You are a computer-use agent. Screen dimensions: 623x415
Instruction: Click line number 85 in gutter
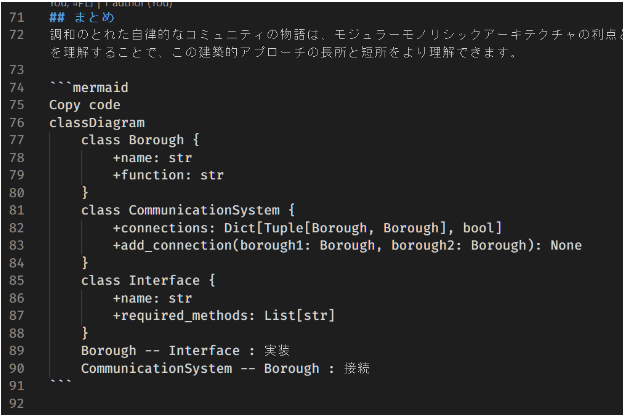tap(15, 280)
